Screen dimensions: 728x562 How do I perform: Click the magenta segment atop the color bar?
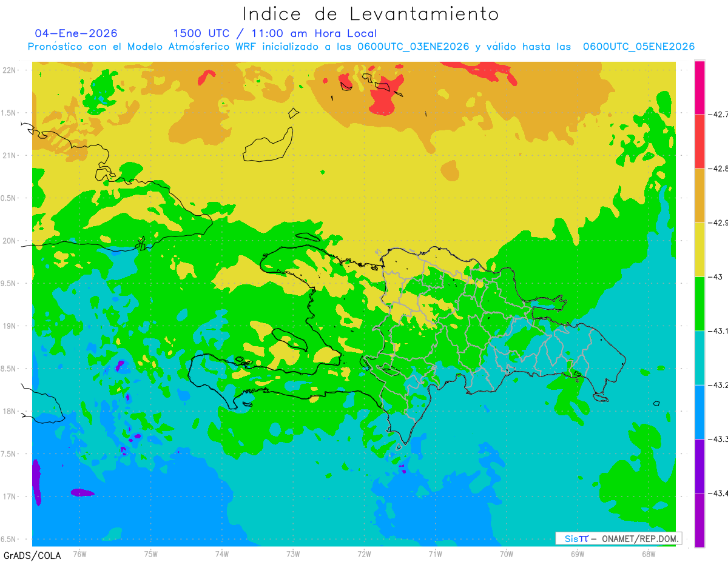point(699,87)
